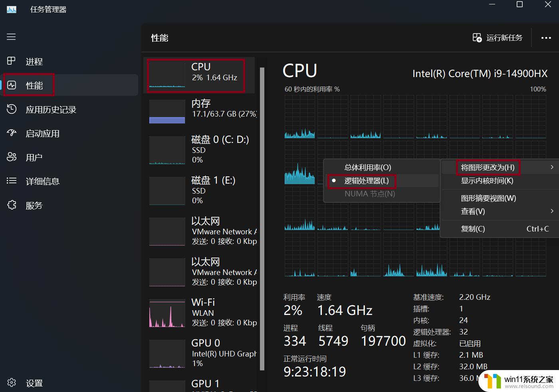Click Intel(R) Core(TM) i9-14900HX processor name
The height and width of the screenshot is (392, 559).
click(480, 73)
